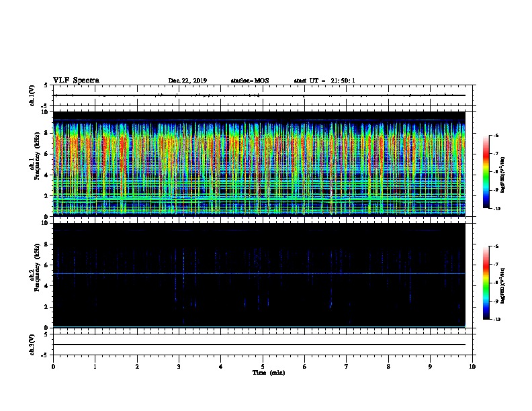Click the ch.2 spectrogram color bar
532x411 pixels.
coord(486,283)
